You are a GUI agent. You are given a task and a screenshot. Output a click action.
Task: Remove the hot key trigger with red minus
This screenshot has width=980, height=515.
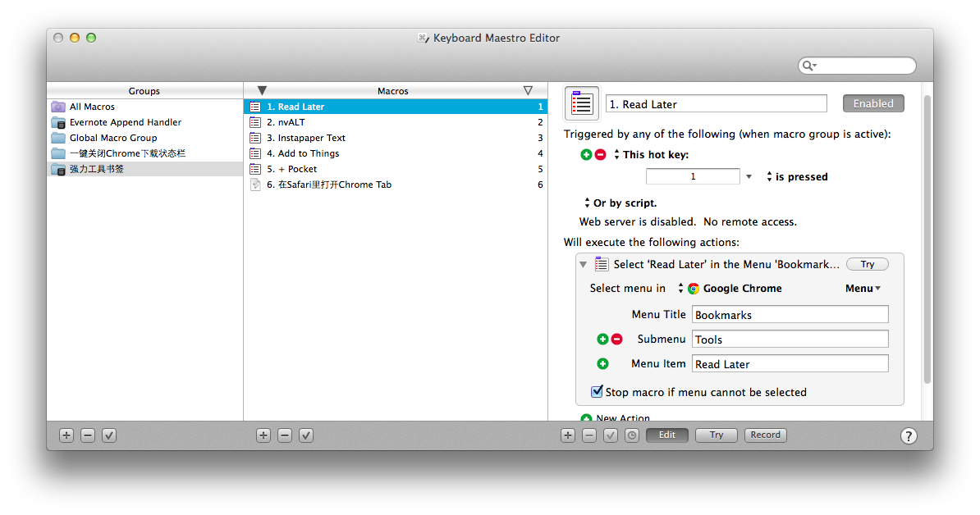click(601, 154)
